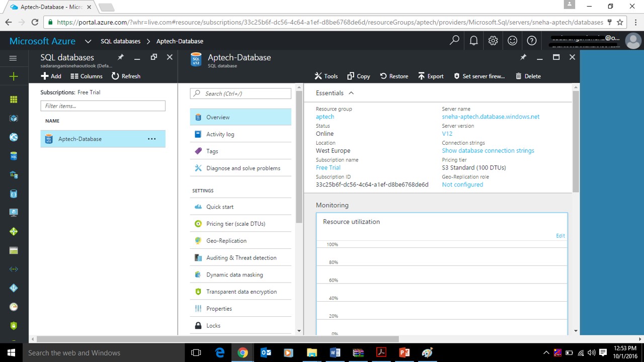Open Auditing & Threat detection
This screenshot has width=644, height=362.
[x=240, y=257]
